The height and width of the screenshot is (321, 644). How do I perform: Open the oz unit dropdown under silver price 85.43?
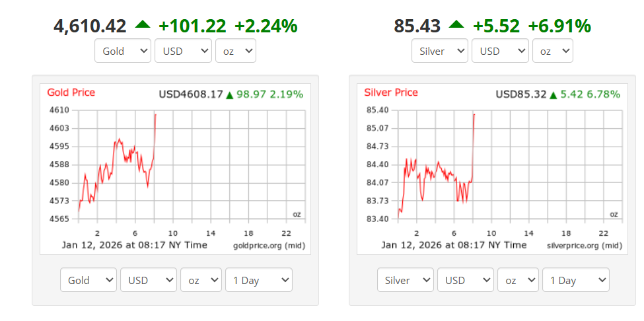(553, 51)
